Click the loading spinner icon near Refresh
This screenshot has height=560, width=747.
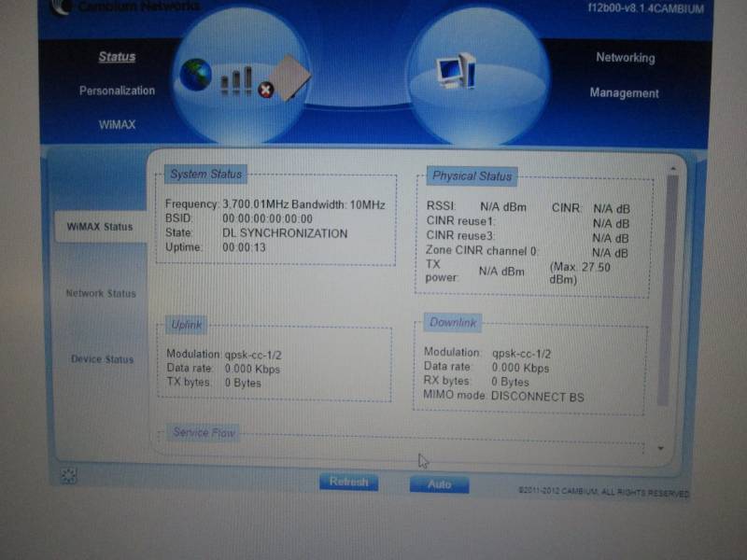68,475
